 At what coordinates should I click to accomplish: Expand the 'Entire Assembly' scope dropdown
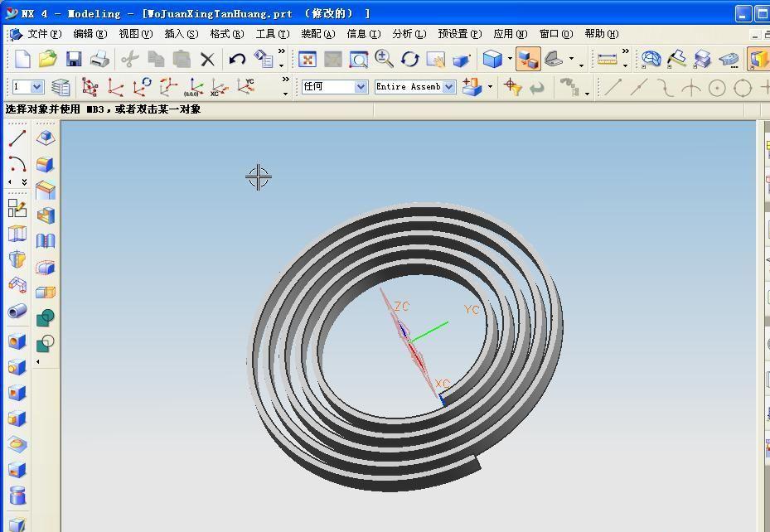(448, 87)
